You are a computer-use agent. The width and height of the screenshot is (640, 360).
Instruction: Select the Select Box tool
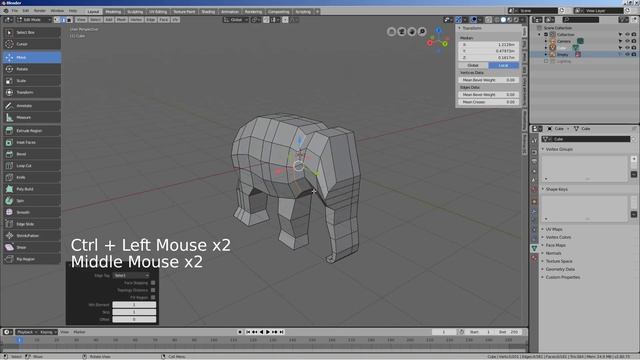coord(32,32)
